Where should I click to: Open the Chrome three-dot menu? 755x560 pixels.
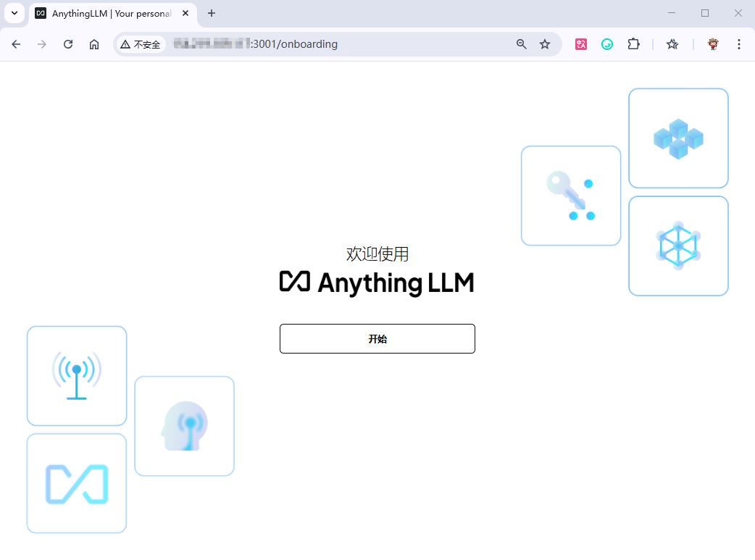pyautogui.click(x=738, y=44)
